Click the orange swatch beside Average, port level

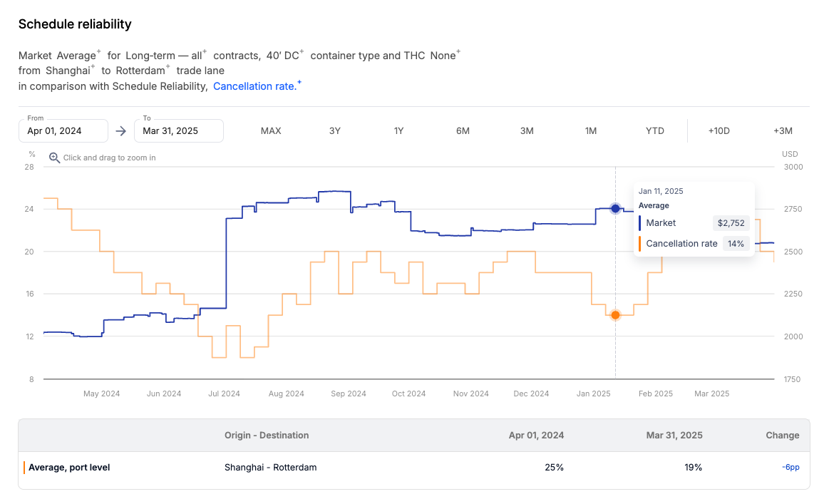(x=24, y=468)
